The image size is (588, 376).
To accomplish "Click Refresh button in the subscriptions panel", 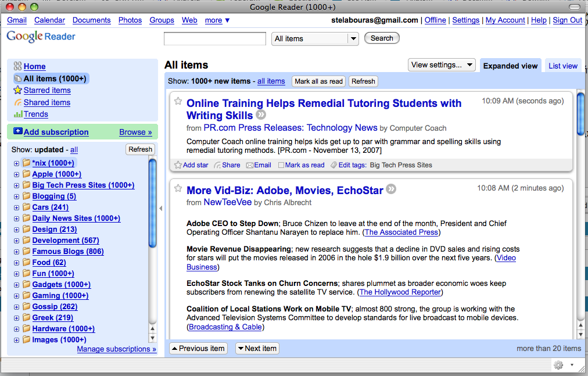I will [x=140, y=149].
